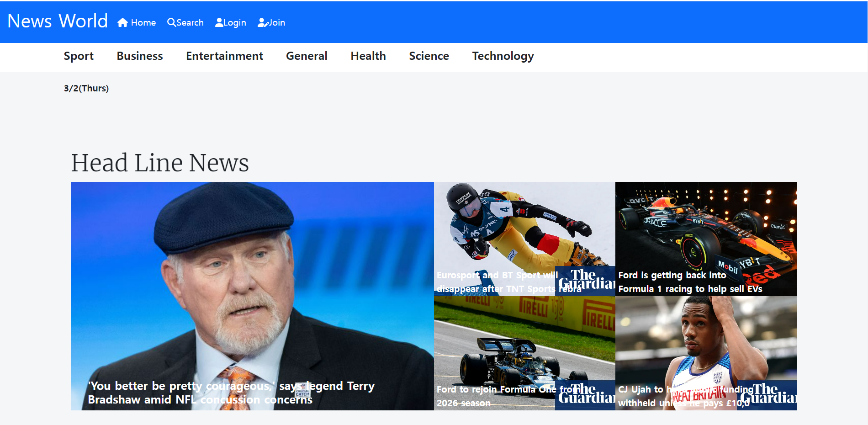Open the Login link text

click(235, 23)
